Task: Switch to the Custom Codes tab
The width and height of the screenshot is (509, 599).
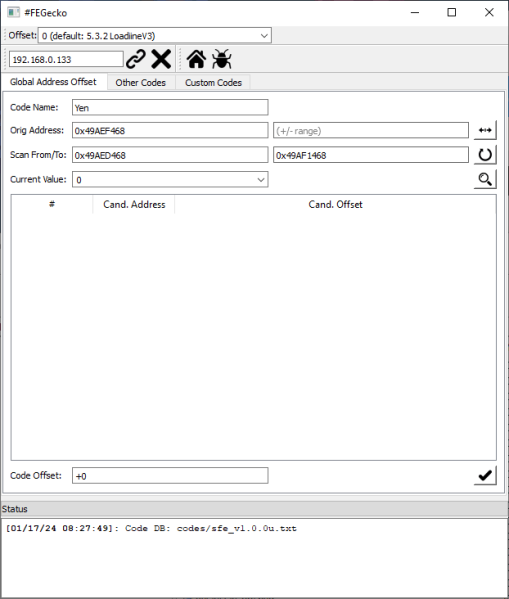Action: 213,83
